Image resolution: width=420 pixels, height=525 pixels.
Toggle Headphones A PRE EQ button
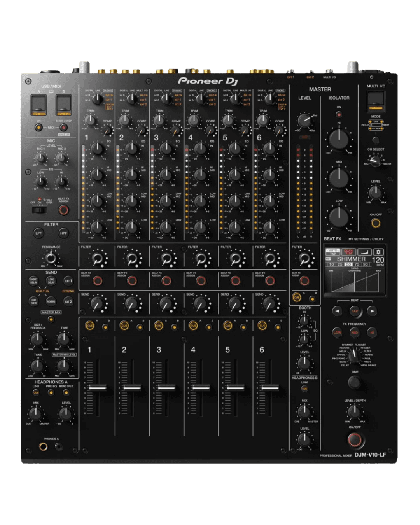(x=51, y=392)
